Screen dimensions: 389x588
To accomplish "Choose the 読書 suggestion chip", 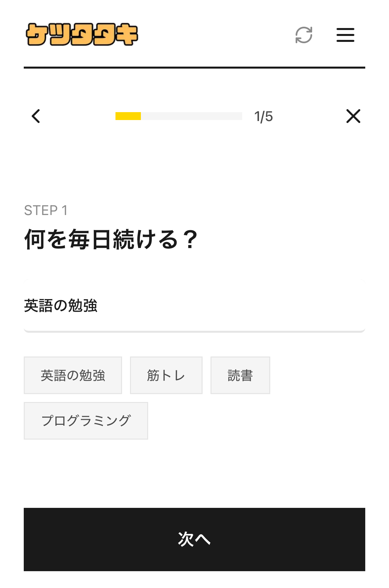I will (x=240, y=375).
